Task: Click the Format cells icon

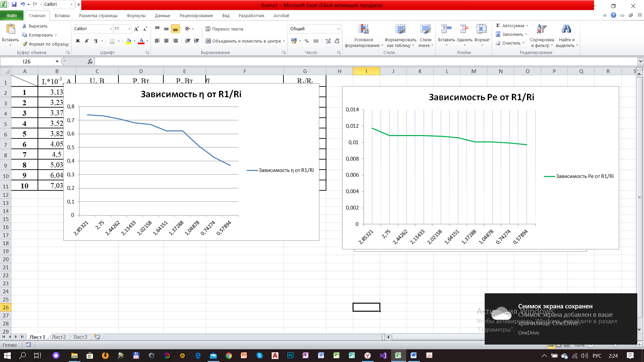Action: point(482,29)
